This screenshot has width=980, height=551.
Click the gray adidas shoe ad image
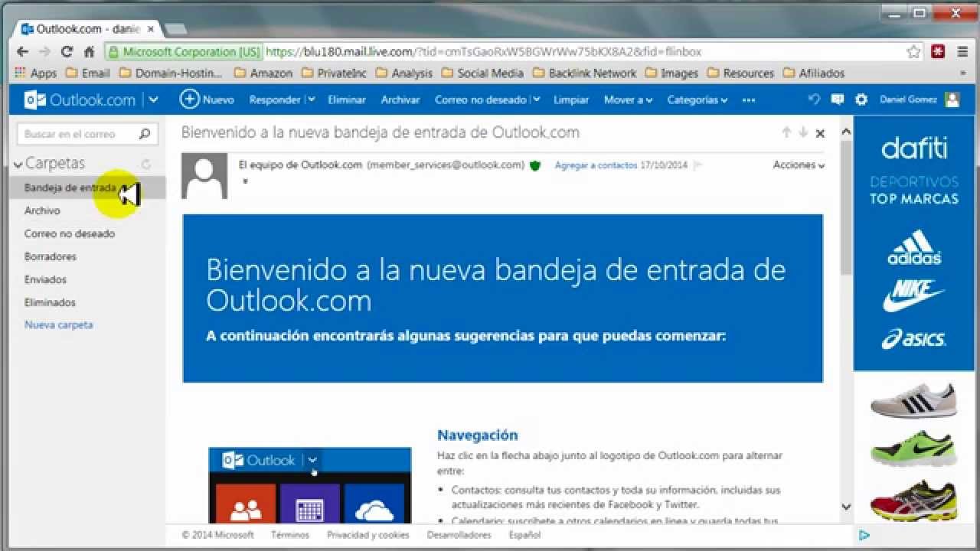tap(913, 399)
